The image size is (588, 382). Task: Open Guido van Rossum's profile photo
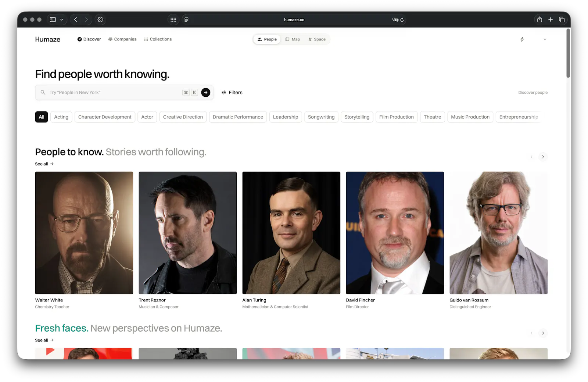(x=499, y=233)
